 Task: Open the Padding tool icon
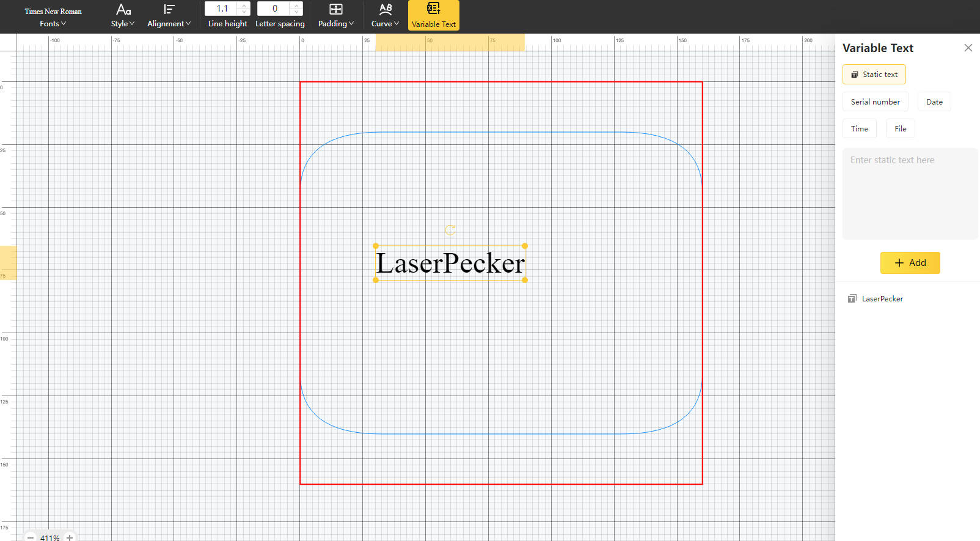point(336,9)
